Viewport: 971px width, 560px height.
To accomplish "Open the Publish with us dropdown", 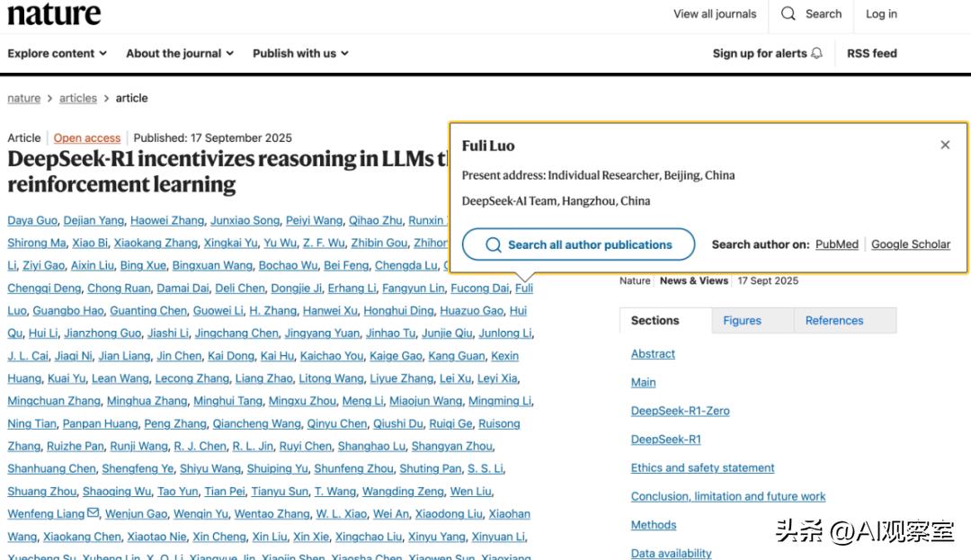I will [x=300, y=53].
